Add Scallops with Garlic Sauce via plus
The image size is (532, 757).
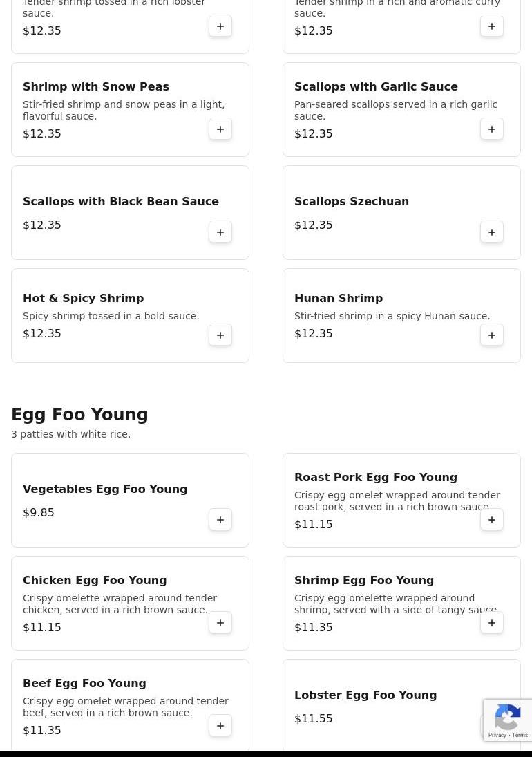click(492, 129)
